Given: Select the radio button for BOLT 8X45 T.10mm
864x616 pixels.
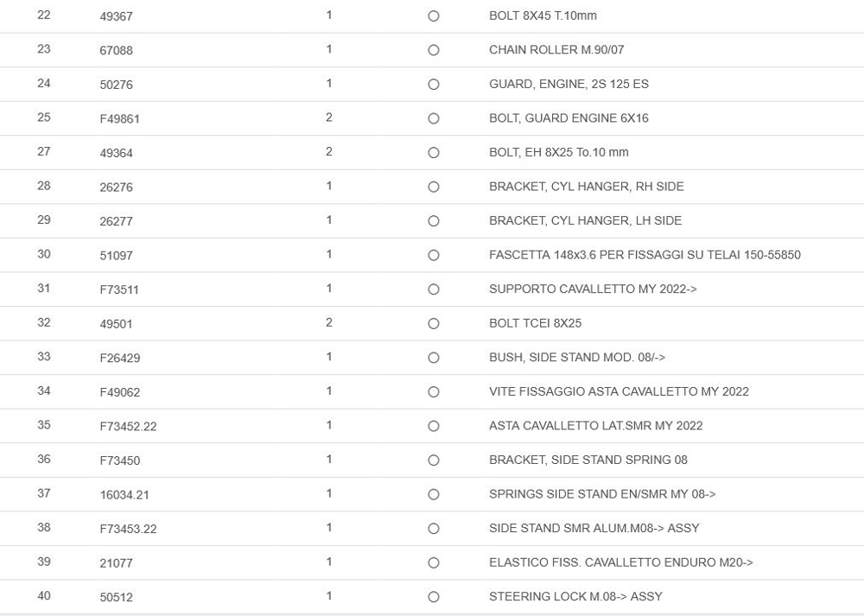Looking at the screenshot, I should (434, 16).
